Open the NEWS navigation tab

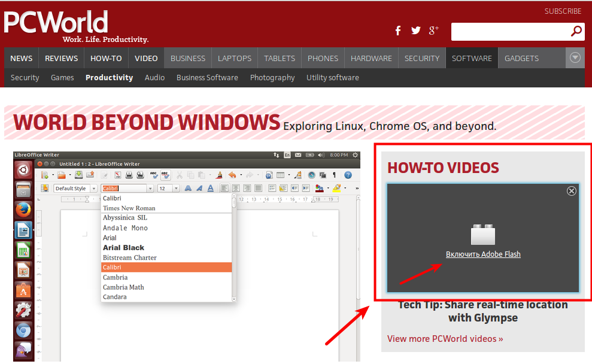[22, 58]
